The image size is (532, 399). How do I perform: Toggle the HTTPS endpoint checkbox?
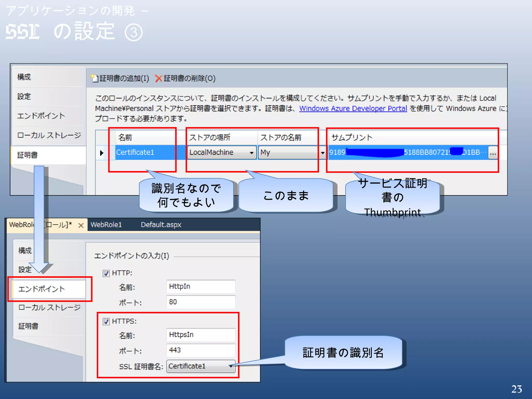coord(106,322)
